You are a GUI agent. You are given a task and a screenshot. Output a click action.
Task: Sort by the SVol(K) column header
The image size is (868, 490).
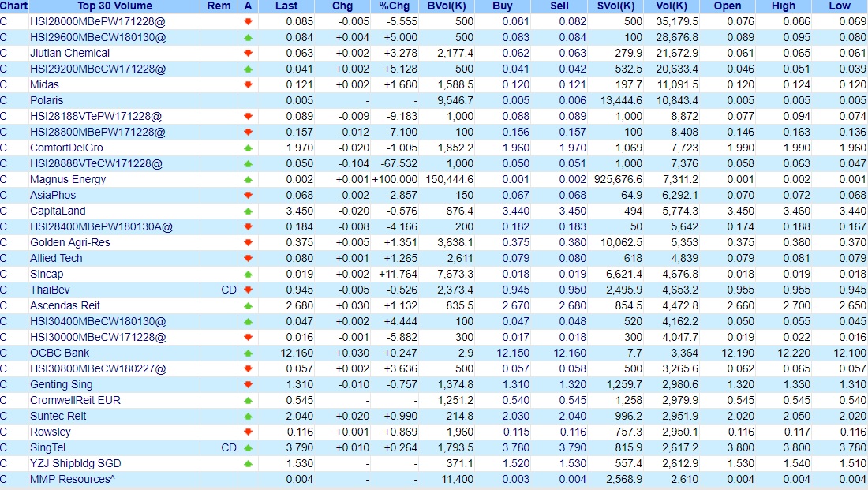pyautogui.click(x=615, y=6)
